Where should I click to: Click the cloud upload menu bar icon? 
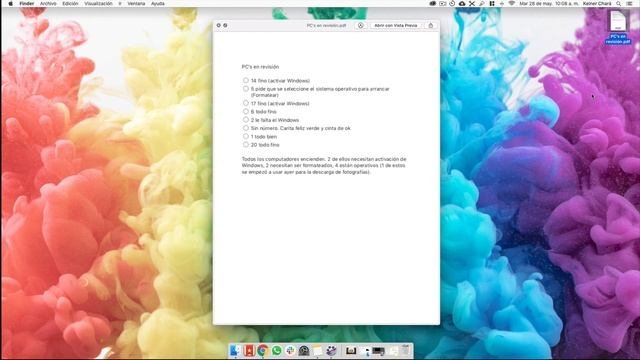click(462, 4)
